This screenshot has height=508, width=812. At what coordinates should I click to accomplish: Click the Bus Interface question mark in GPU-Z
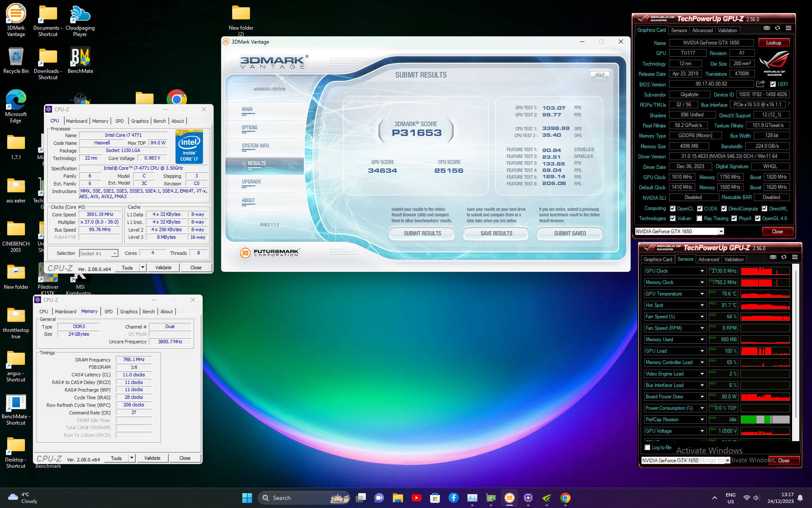pyautogui.click(x=788, y=105)
